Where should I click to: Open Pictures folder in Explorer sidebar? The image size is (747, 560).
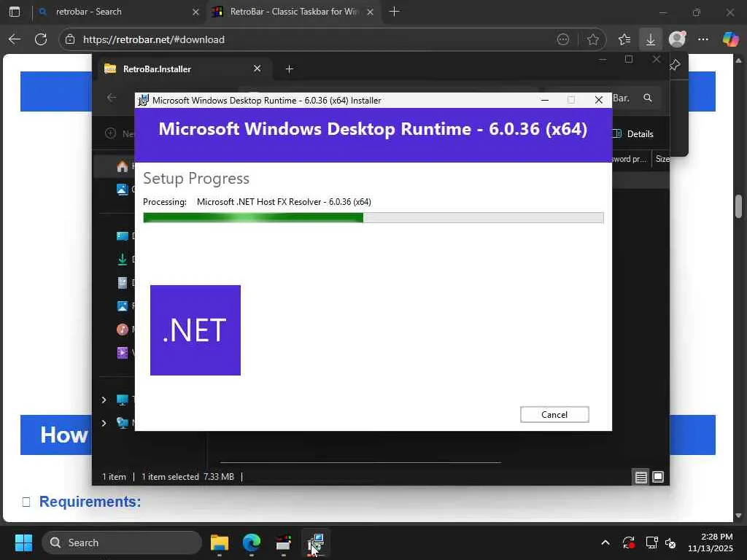123,306
